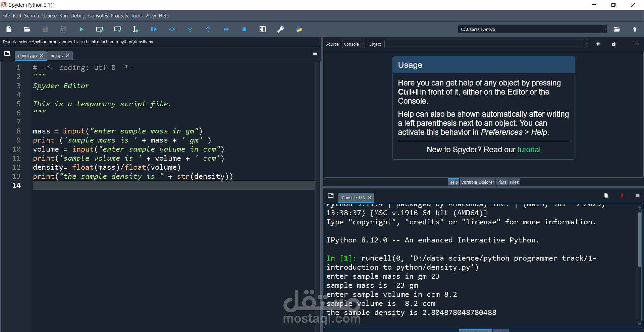
Task: Toggle the Help pane lock icon
Action: pyautogui.click(x=614, y=44)
